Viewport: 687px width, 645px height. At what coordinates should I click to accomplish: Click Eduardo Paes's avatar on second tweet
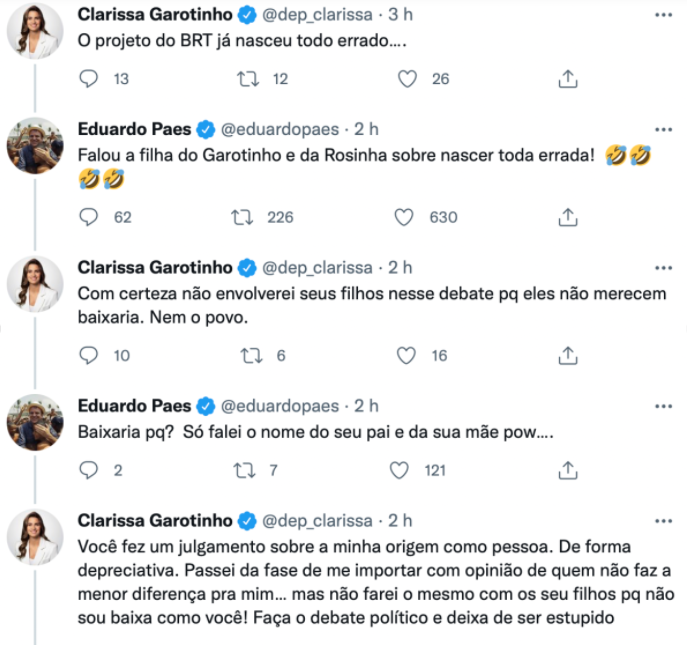(x=36, y=150)
